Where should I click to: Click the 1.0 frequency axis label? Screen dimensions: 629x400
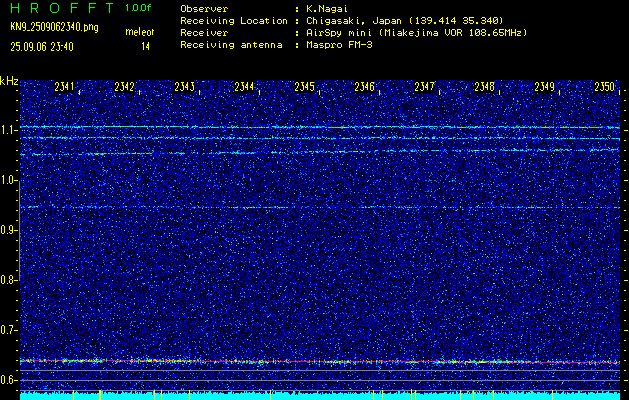click(9, 181)
